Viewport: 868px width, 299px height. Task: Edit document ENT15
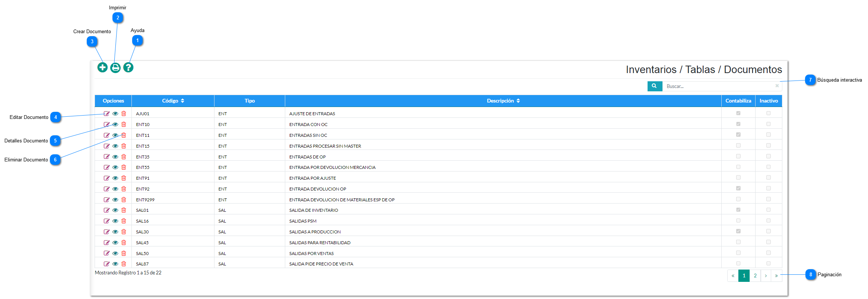coord(106,146)
